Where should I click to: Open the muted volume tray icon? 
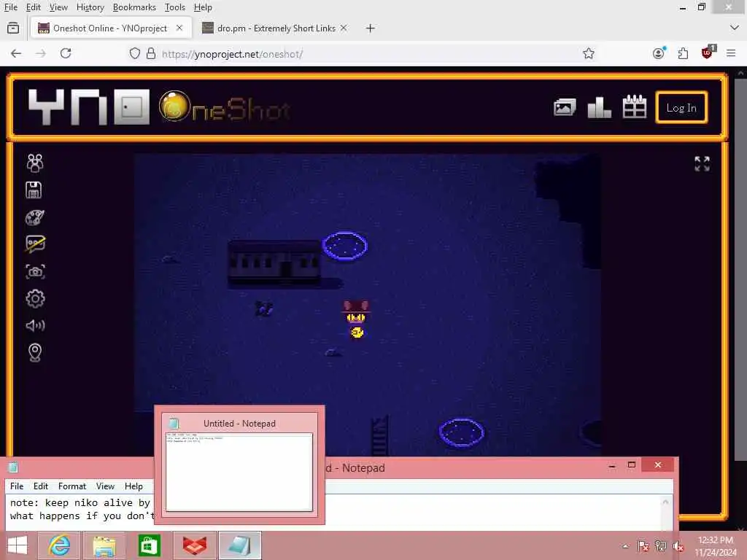(678, 546)
